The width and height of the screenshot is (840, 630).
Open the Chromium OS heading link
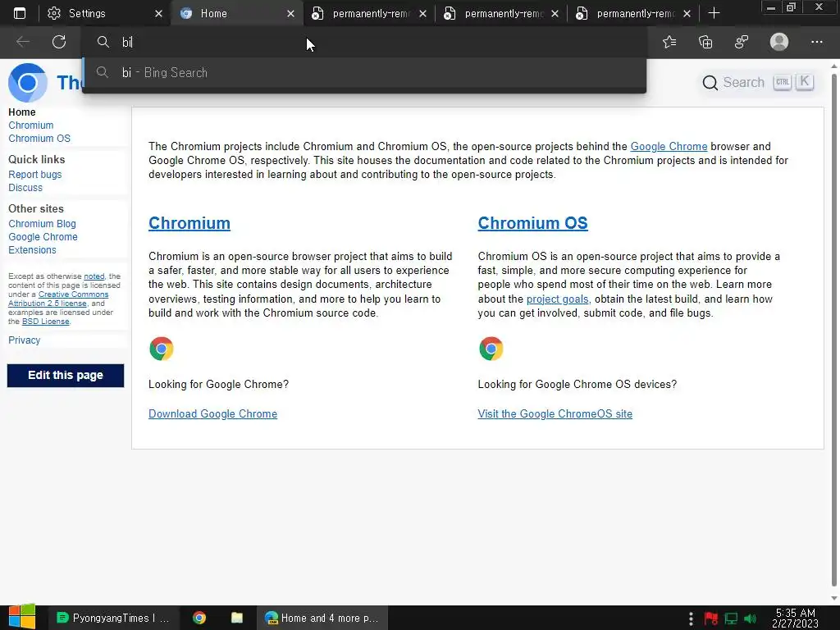pos(532,223)
